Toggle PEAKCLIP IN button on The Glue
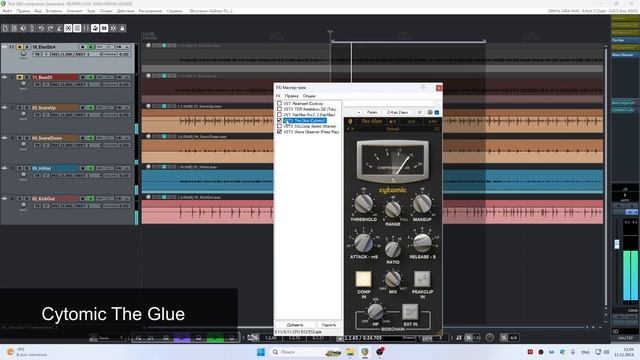This screenshot has width=640, height=360. (422, 279)
